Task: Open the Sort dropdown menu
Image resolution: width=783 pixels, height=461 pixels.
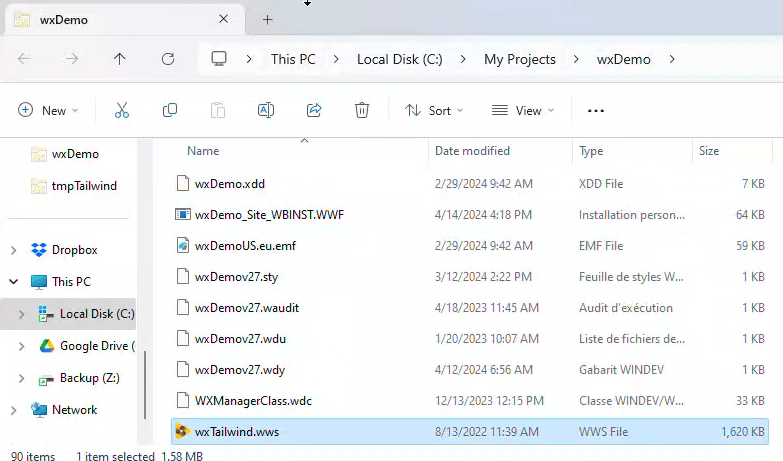Action: tap(434, 111)
